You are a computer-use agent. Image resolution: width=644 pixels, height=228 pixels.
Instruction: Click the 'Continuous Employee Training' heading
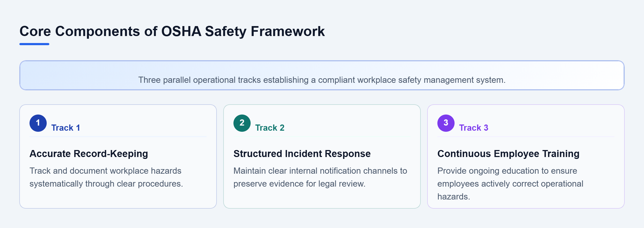click(x=508, y=154)
